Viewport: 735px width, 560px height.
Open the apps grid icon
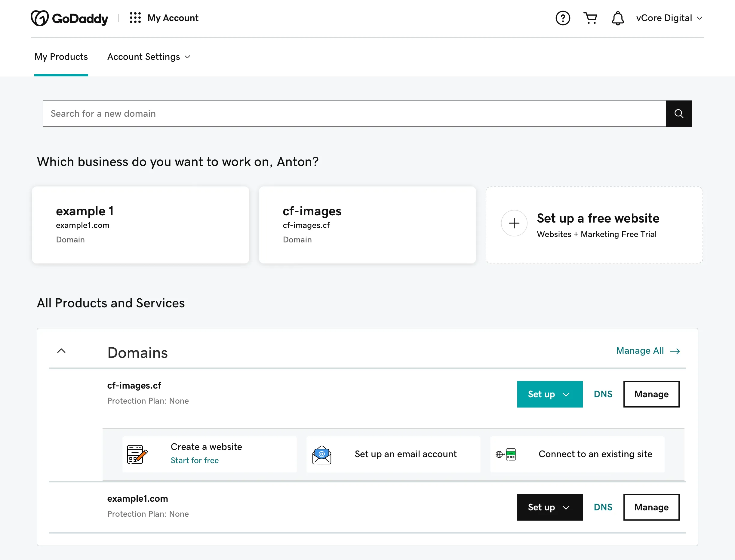tap(135, 18)
